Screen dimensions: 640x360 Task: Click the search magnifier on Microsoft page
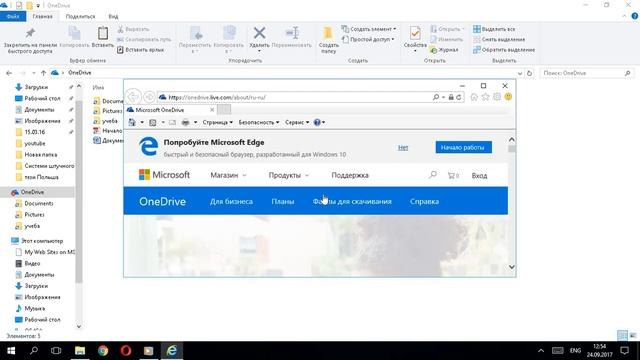433,175
